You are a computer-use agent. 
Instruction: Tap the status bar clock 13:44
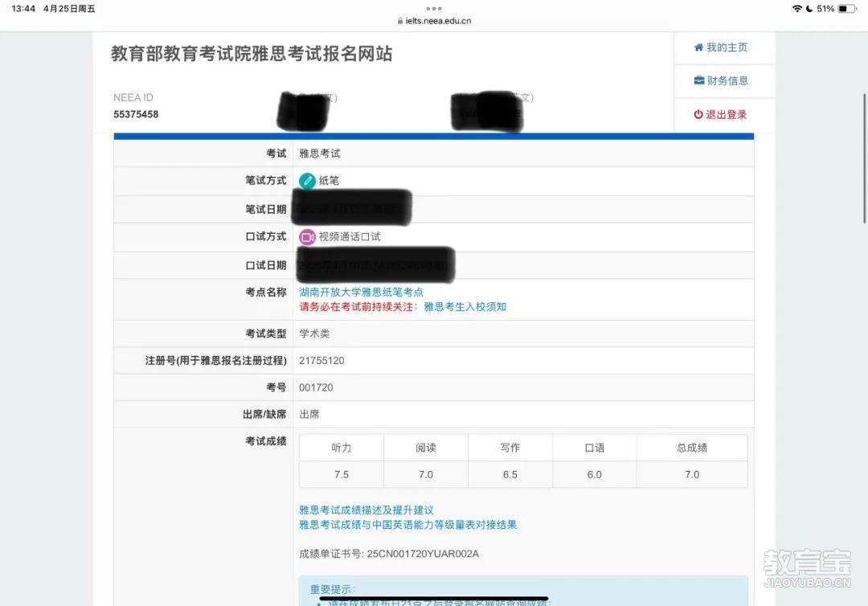[x=23, y=8]
